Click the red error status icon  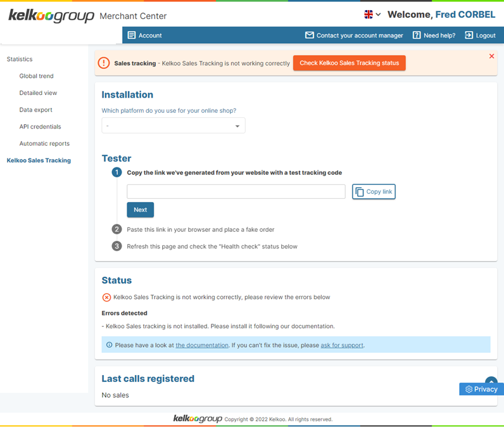click(x=106, y=297)
